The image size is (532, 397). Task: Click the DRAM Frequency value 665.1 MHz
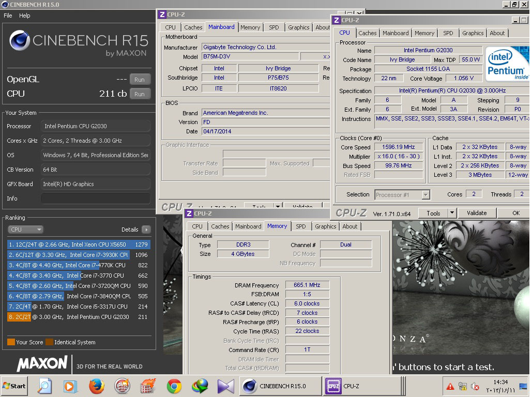307,285
